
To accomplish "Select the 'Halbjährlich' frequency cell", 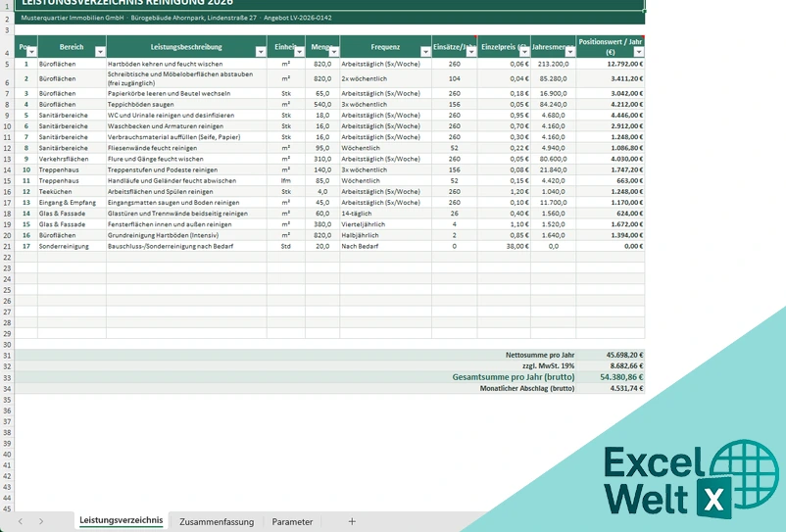I will 385,235.
